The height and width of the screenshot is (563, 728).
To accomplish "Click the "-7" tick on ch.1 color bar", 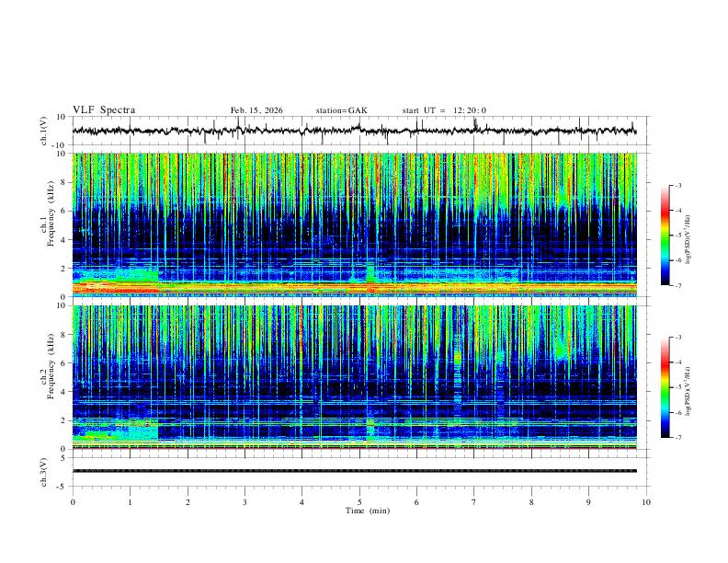I will pyautogui.click(x=678, y=285).
